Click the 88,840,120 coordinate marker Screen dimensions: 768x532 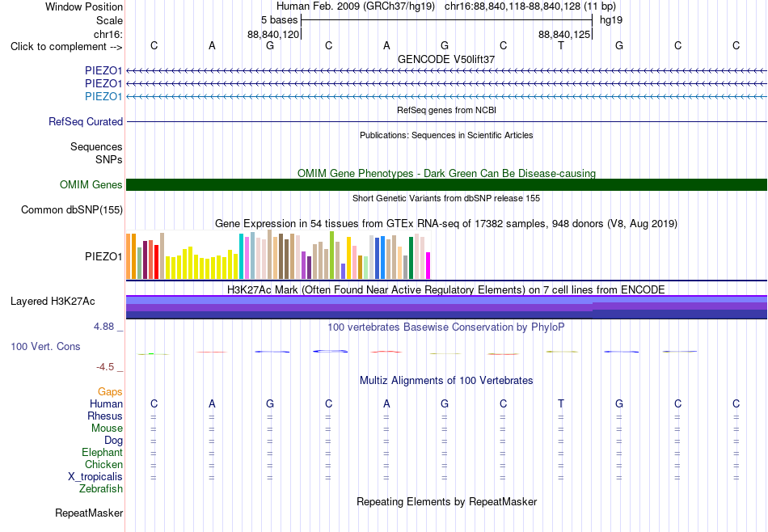click(272, 34)
